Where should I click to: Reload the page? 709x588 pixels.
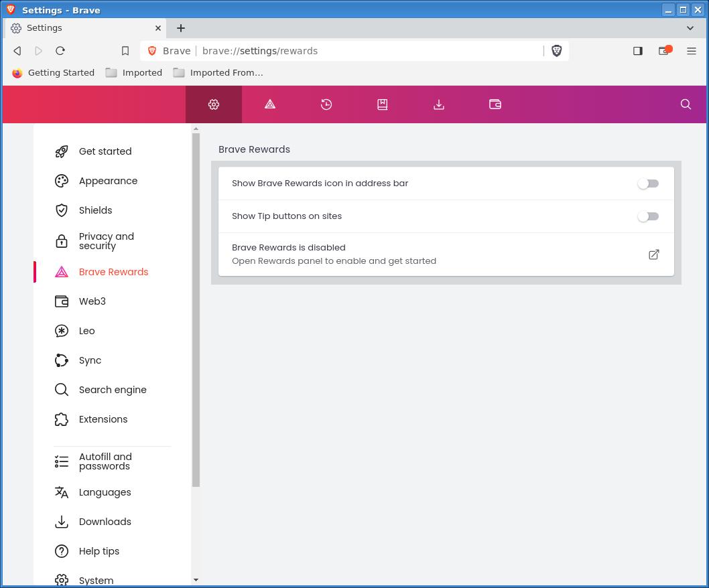[x=60, y=51]
